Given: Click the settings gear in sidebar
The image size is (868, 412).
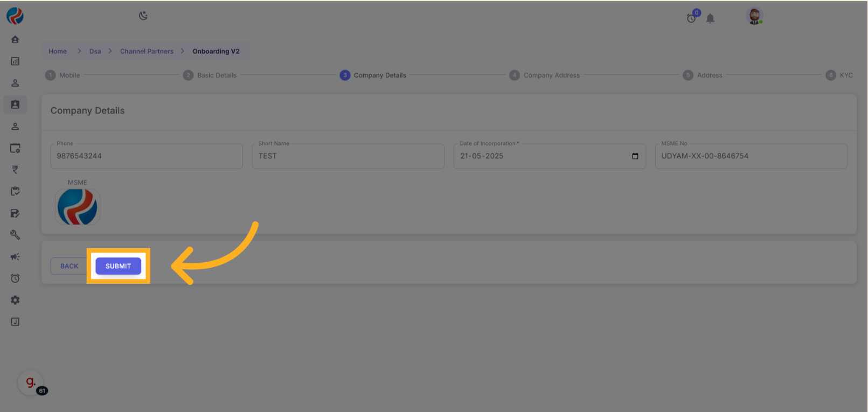Looking at the screenshot, I should [x=15, y=300].
